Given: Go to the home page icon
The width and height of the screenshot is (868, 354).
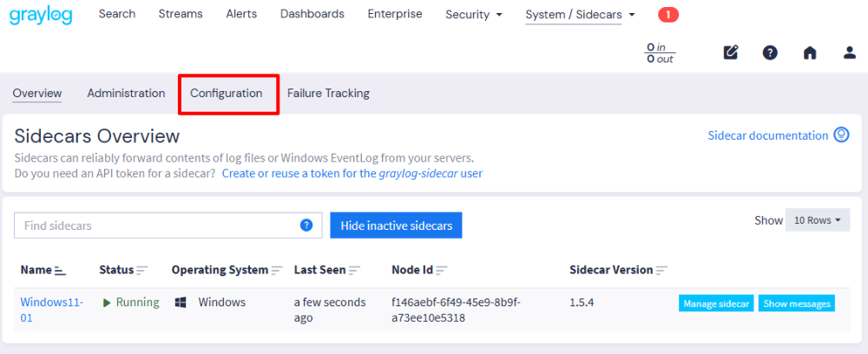Looking at the screenshot, I should click(810, 53).
